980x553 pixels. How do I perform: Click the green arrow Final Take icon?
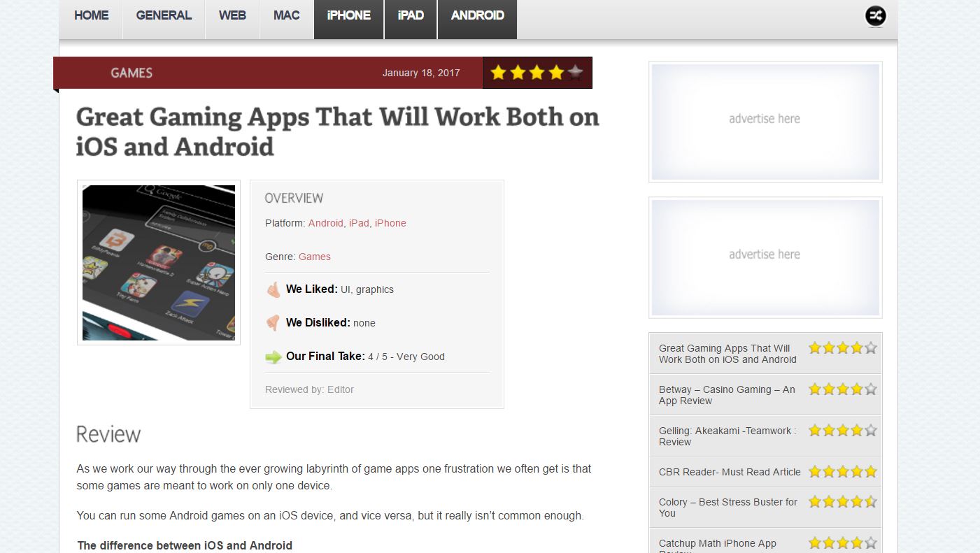click(x=274, y=357)
